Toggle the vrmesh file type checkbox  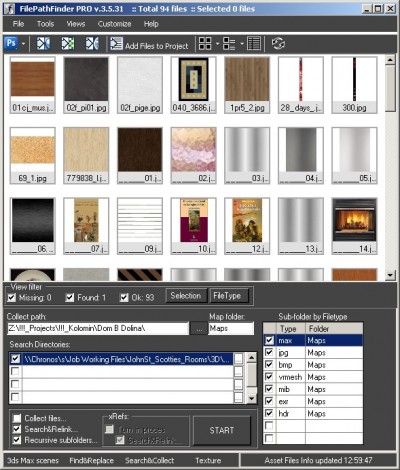point(269,377)
